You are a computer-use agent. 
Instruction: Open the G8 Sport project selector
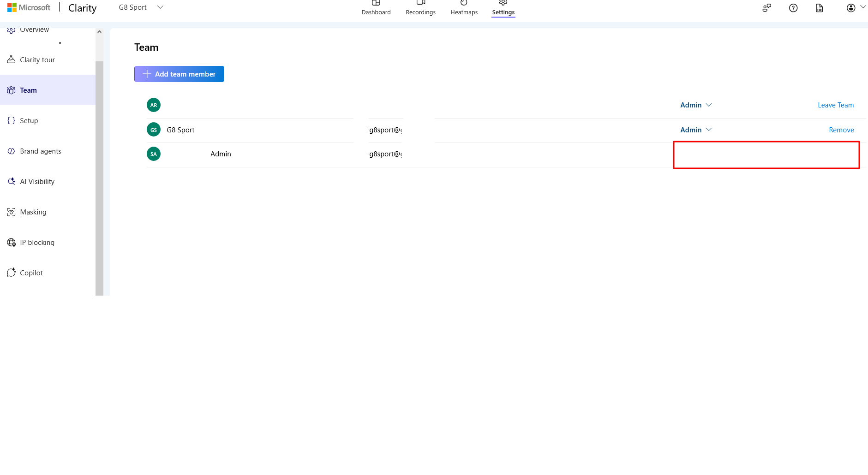[141, 7]
